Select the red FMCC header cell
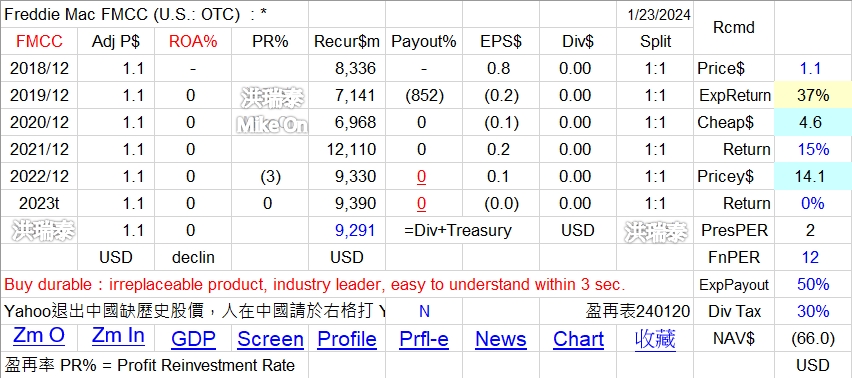852x378 pixels. pyautogui.click(x=39, y=41)
